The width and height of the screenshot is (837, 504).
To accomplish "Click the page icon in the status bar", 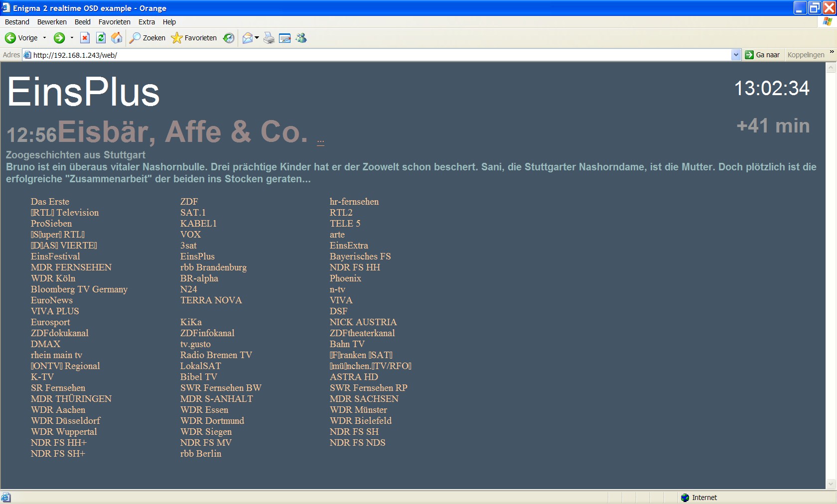I will (x=5, y=497).
